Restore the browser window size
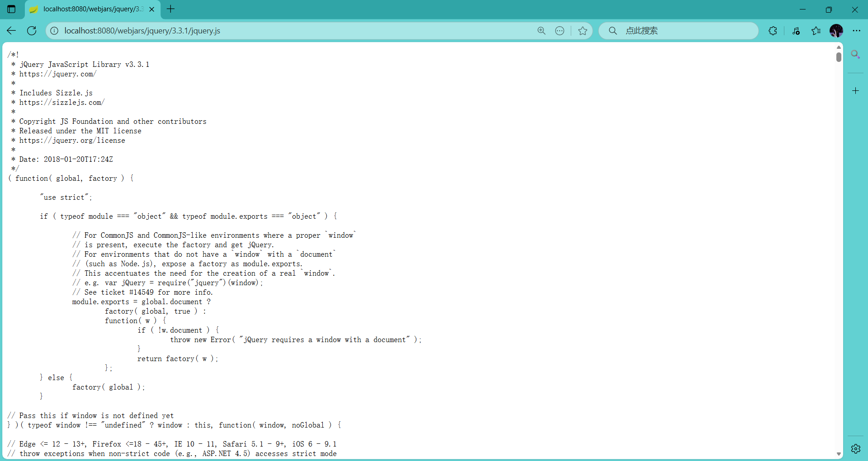The width and height of the screenshot is (868, 461). point(829,9)
